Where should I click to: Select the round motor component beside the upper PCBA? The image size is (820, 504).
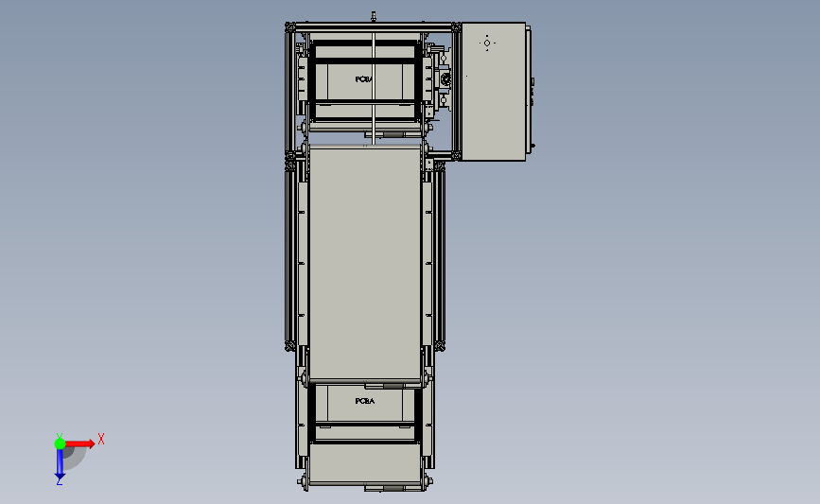[446, 79]
